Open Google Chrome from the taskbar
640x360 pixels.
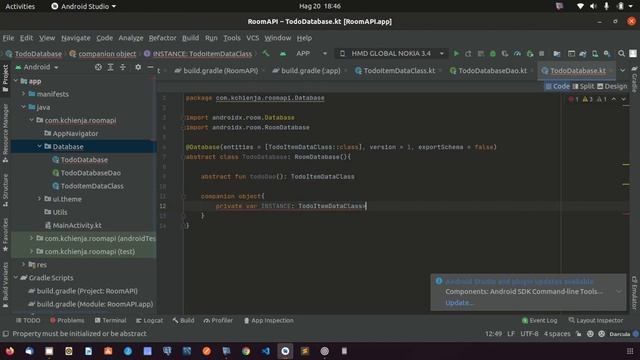tap(246, 351)
